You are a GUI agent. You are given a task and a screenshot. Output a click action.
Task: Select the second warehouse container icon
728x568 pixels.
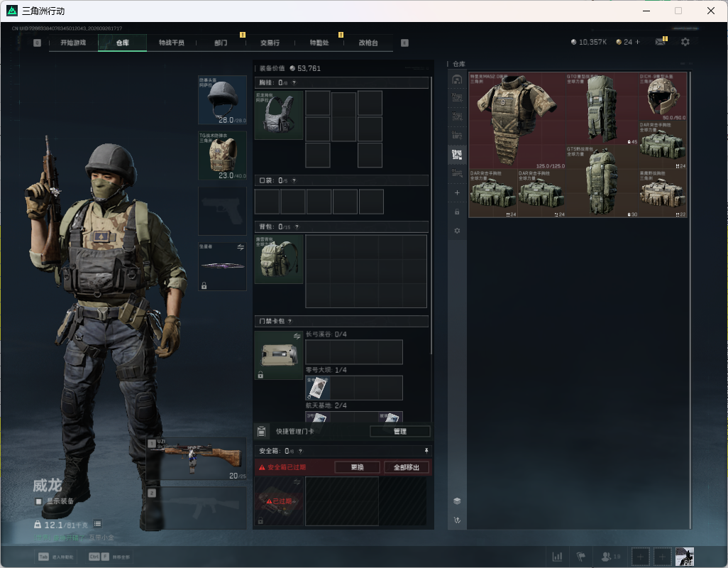point(457,98)
